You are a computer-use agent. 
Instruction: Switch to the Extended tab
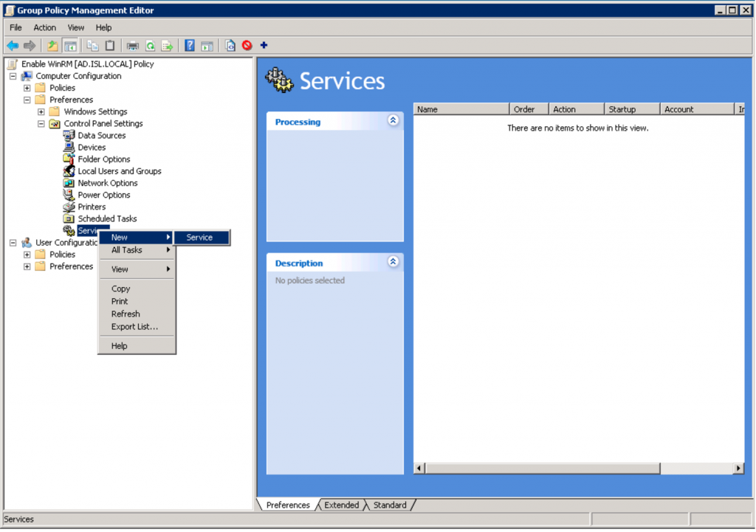point(340,505)
